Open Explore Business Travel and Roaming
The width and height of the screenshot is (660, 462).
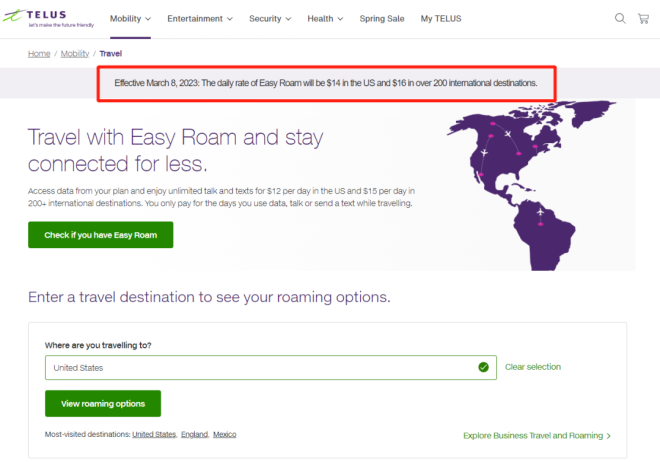pyautogui.click(x=537, y=436)
